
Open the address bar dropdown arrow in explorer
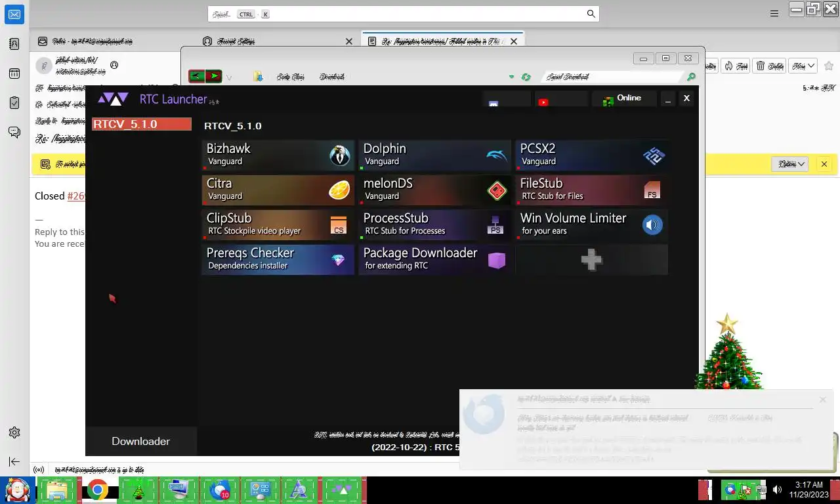click(x=511, y=77)
